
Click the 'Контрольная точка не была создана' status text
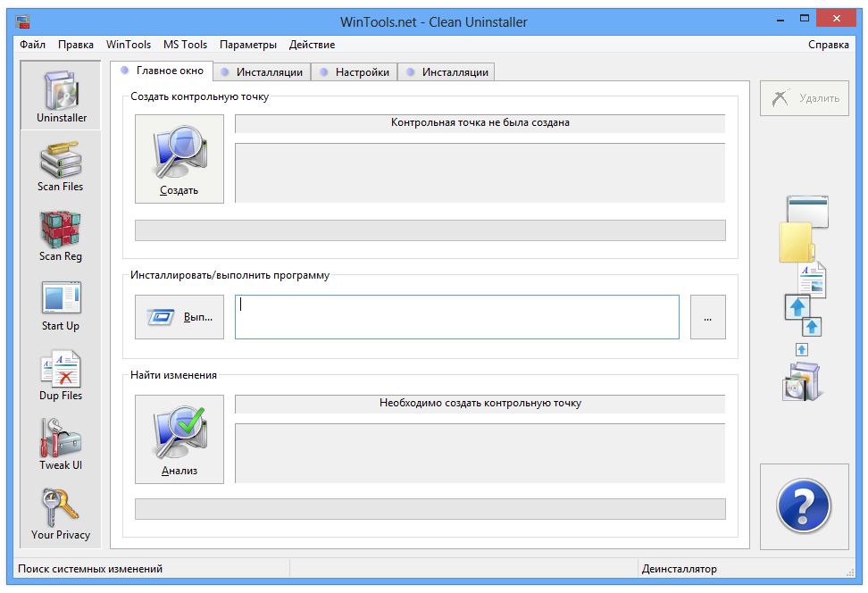(x=480, y=123)
